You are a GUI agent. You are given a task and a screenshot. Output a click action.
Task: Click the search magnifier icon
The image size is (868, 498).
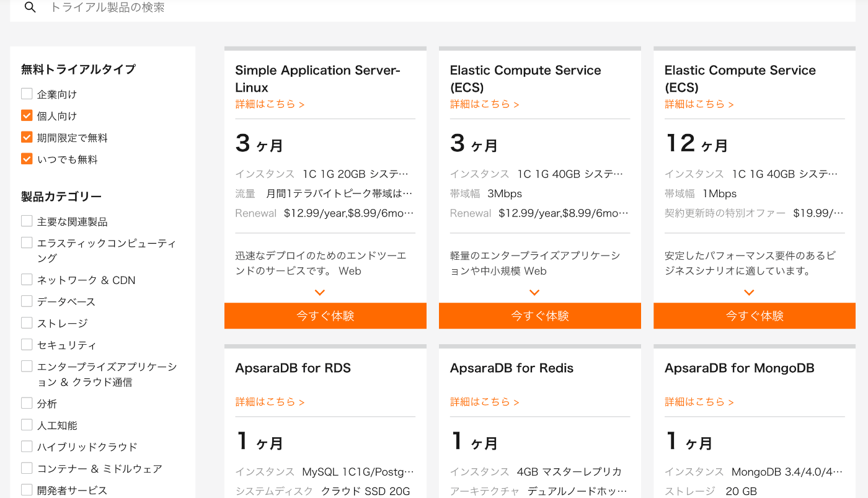[x=30, y=7]
